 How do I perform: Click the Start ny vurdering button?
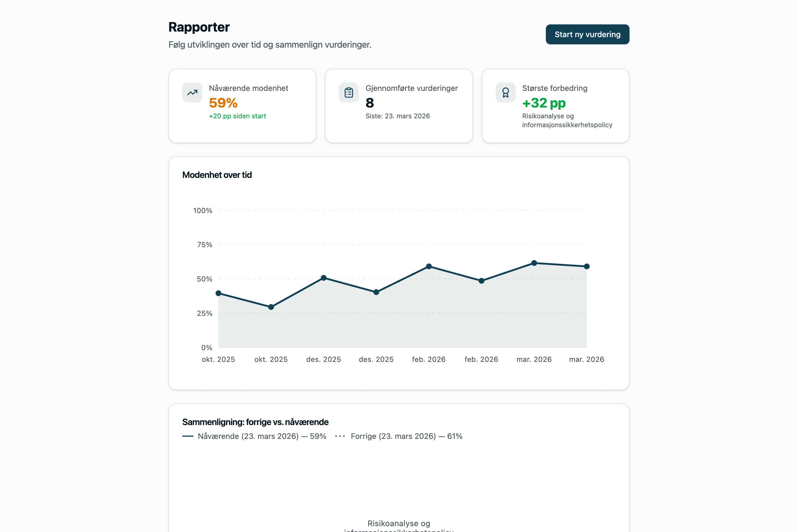[587, 34]
